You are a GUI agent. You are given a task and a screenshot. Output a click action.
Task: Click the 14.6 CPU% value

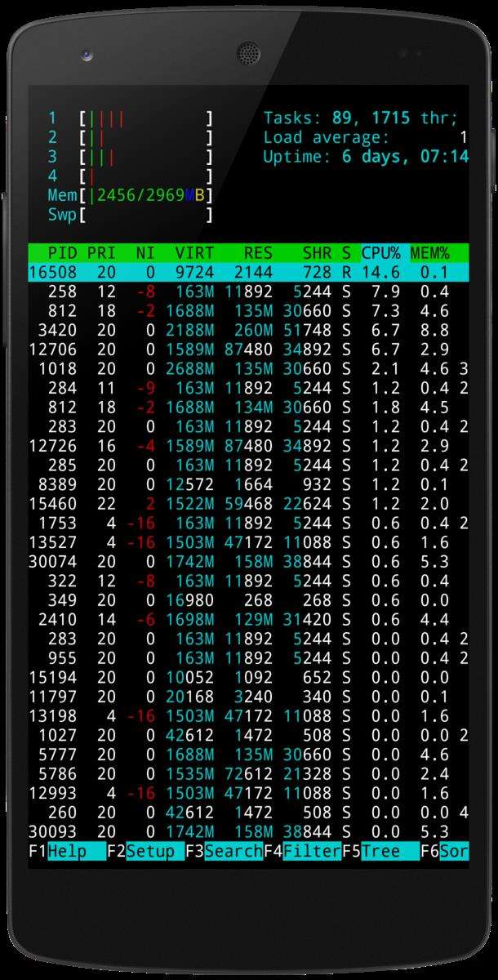[x=380, y=273]
